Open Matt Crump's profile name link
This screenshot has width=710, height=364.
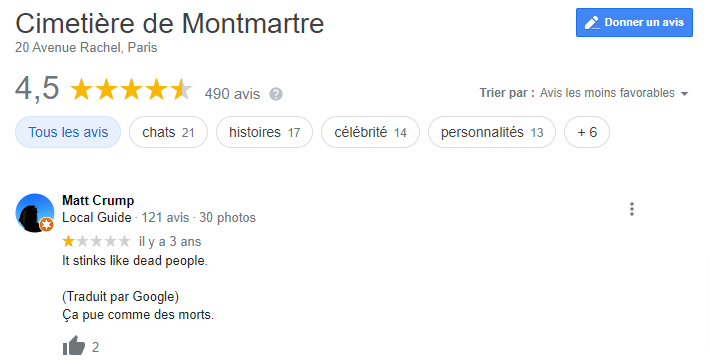(98, 200)
